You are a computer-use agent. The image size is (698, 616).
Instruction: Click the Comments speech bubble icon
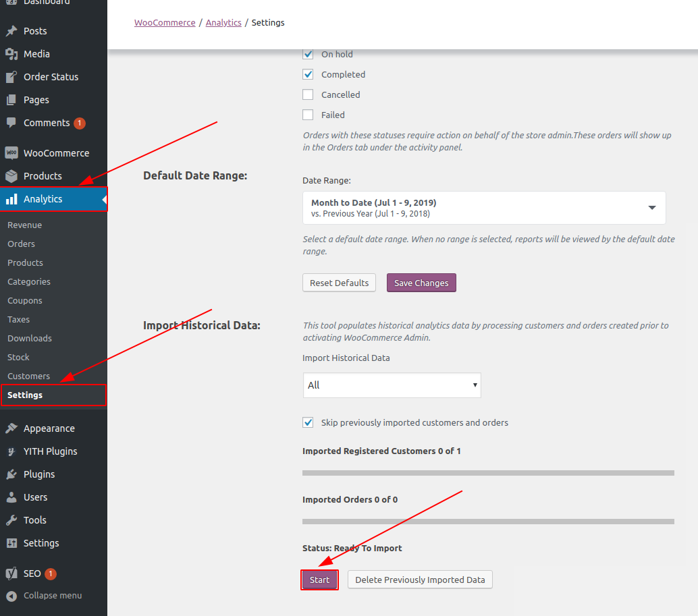pyautogui.click(x=11, y=123)
